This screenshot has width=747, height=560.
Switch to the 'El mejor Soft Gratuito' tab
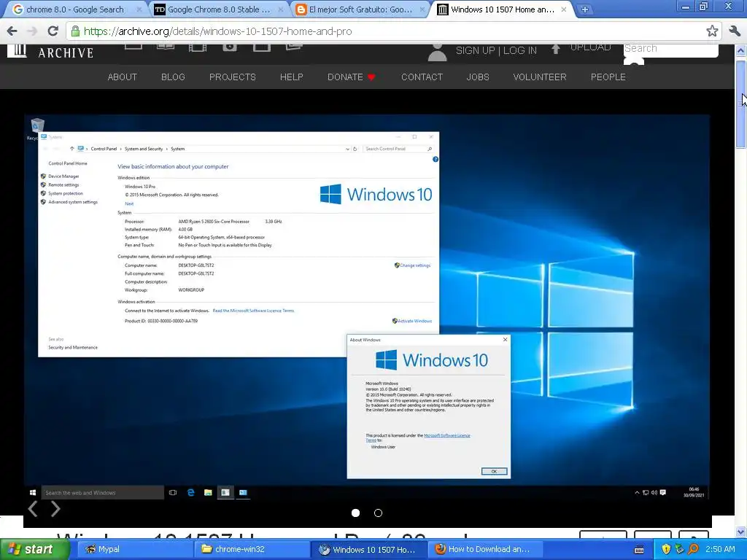(360, 9)
